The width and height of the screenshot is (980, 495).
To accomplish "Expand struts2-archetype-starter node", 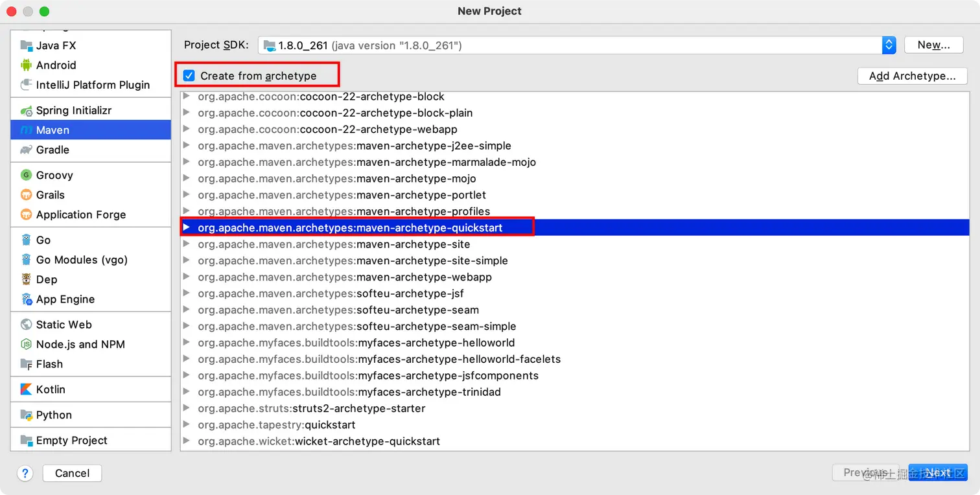I will 187,408.
